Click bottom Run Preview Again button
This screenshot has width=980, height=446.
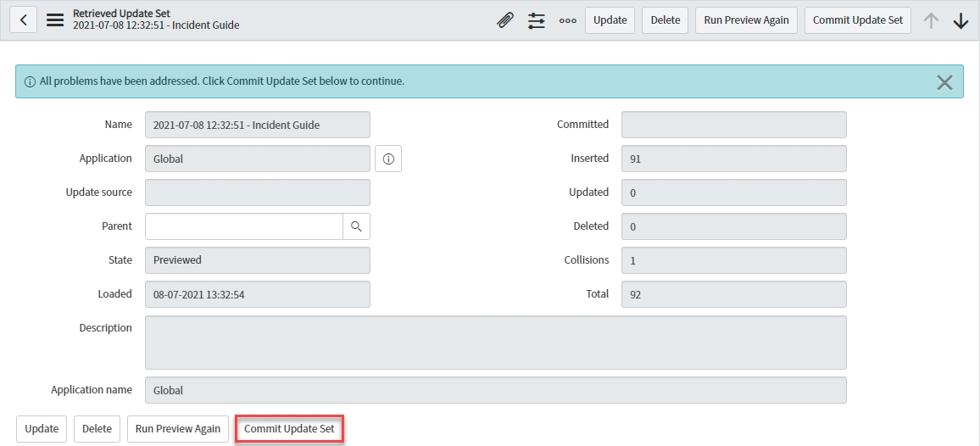click(x=178, y=429)
